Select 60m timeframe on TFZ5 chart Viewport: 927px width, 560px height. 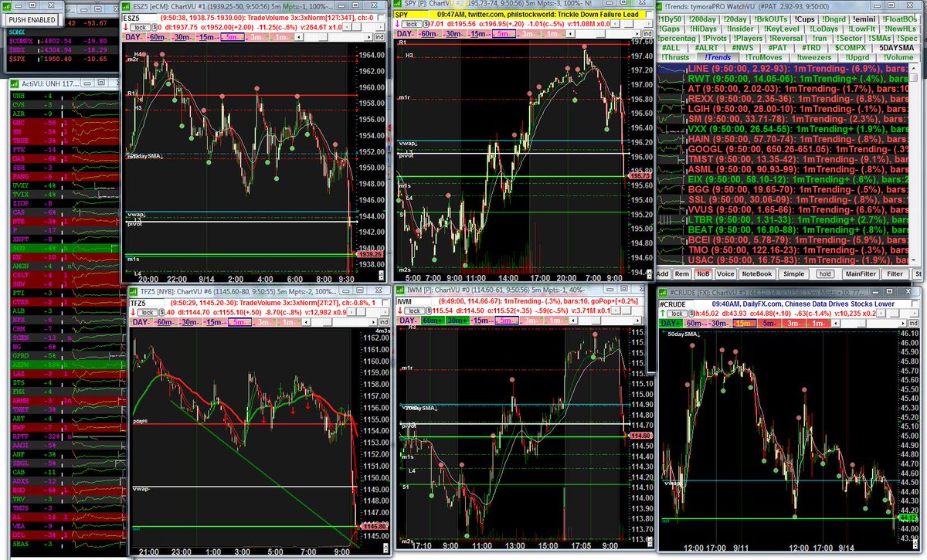165,321
